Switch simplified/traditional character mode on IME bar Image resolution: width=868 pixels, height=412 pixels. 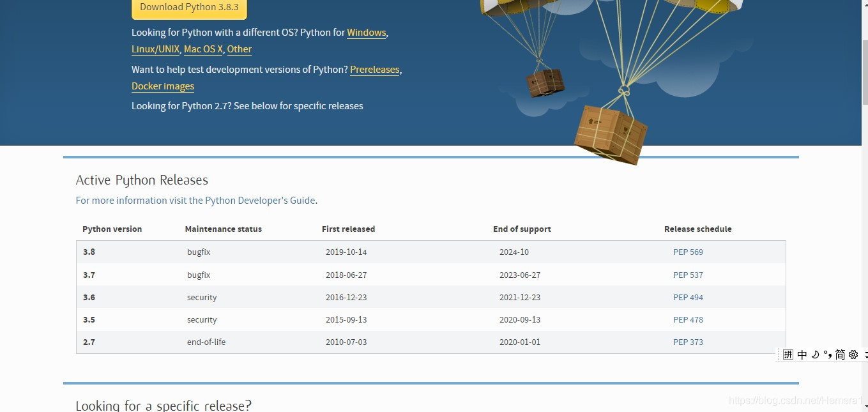coord(840,355)
